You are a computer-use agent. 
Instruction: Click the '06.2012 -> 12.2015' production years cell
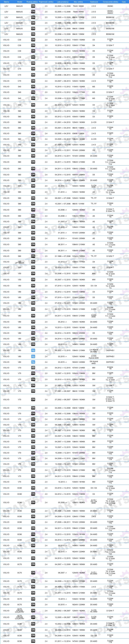tap(63, 351)
